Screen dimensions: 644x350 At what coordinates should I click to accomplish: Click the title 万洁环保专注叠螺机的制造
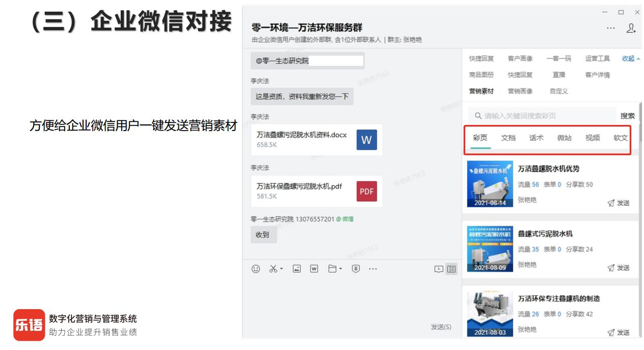click(559, 298)
